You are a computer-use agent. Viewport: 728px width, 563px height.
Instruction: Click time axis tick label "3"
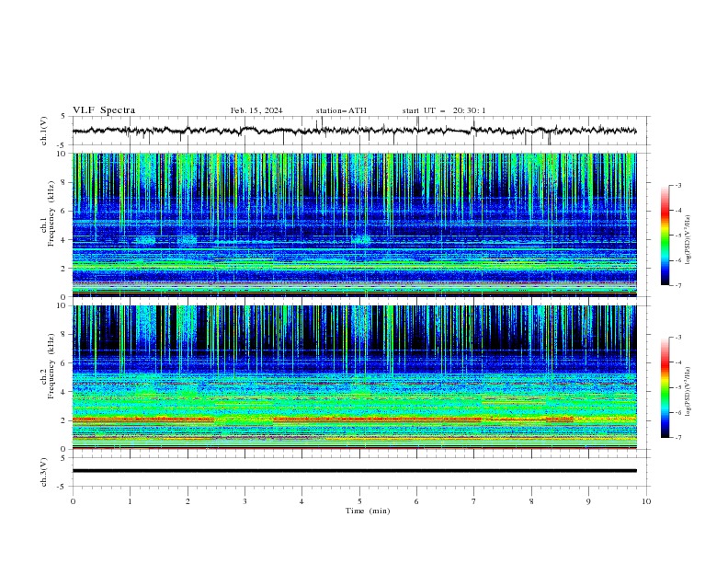[245, 501]
